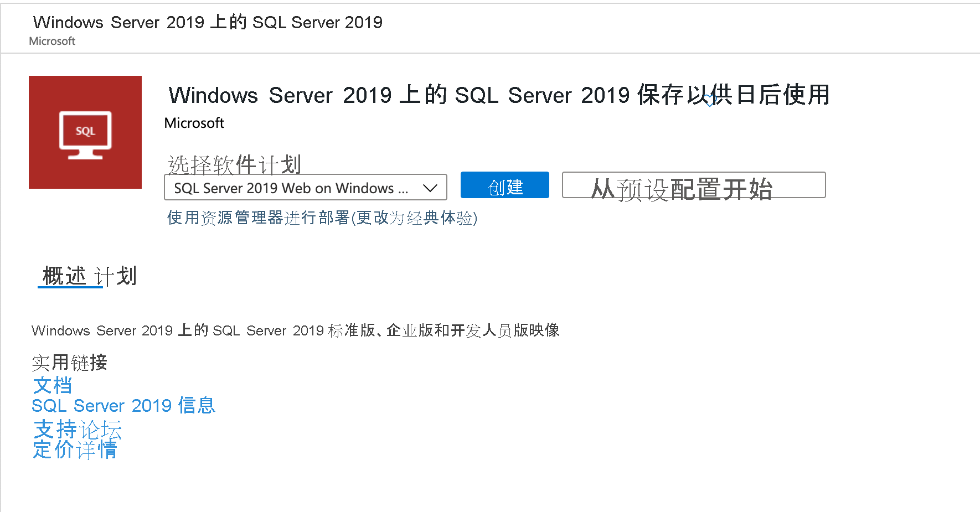The height and width of the screenshot is (512, 980).
Task: Click 实用链接 section heading
Action: [x=69, y=363]
